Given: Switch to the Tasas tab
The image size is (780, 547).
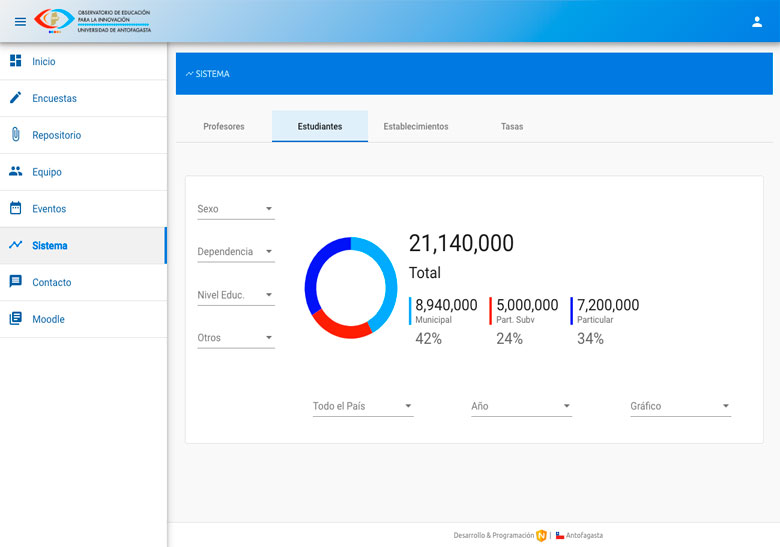Looking at the screenshot, I should (512, 126).
